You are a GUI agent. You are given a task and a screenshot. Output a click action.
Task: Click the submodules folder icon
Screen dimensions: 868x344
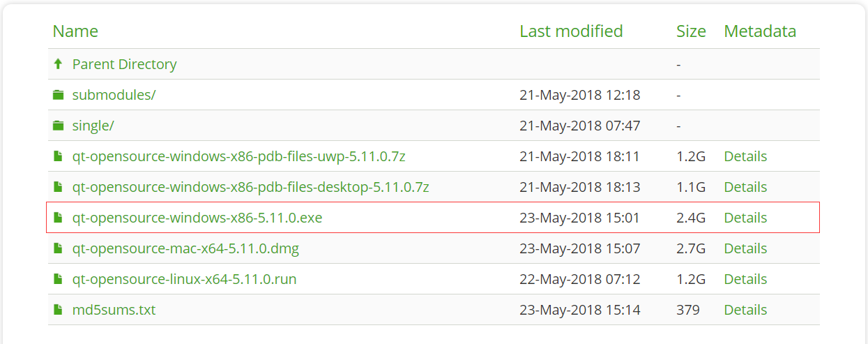(x=58, y=95)
